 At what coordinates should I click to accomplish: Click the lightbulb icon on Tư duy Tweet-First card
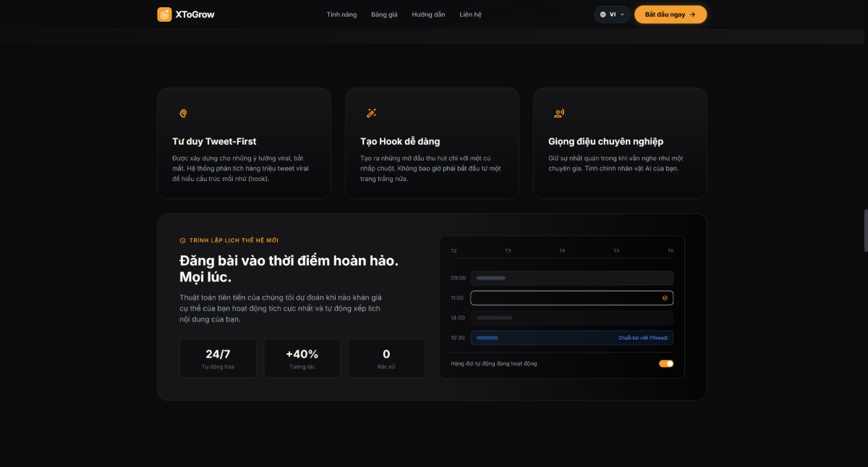tap(183, 113)
